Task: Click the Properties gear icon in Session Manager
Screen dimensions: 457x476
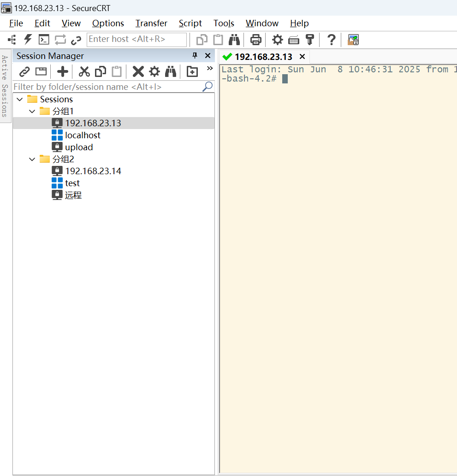Action: click(x=154, y=71)
